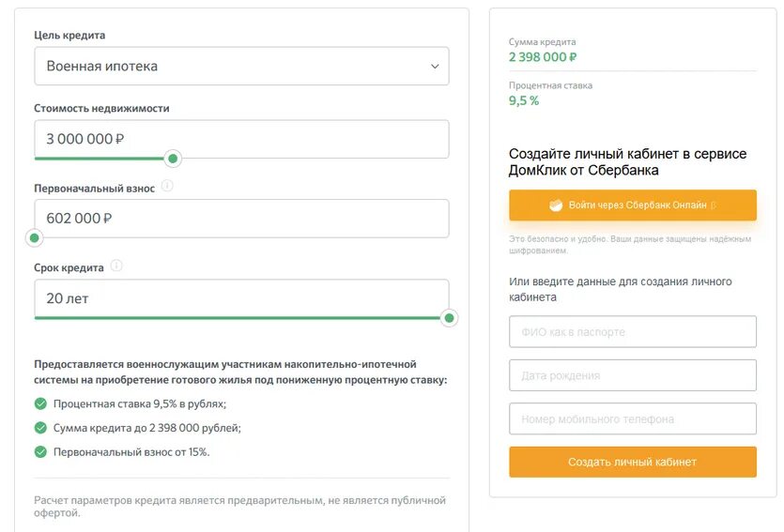This screenshot has width=784, height=532.
Task: Click the Срок кредита slider handle
Action: [x=450, y=318]
